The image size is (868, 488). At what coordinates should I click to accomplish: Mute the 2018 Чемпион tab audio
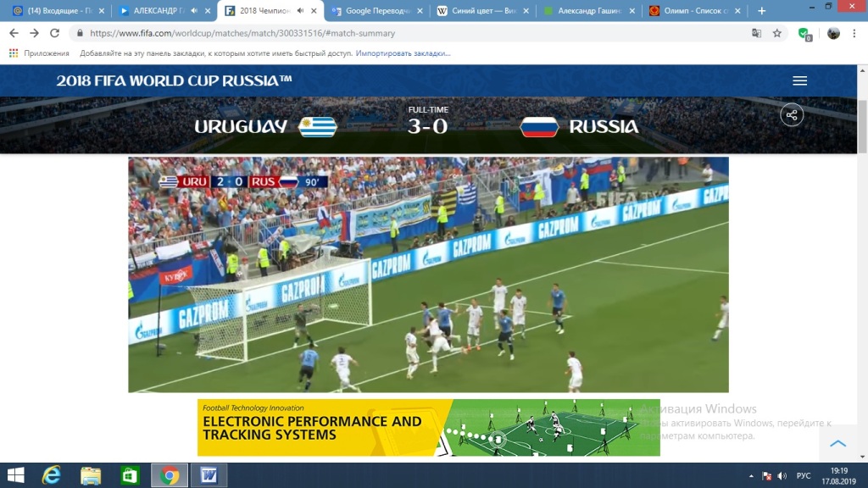point(300,10)
